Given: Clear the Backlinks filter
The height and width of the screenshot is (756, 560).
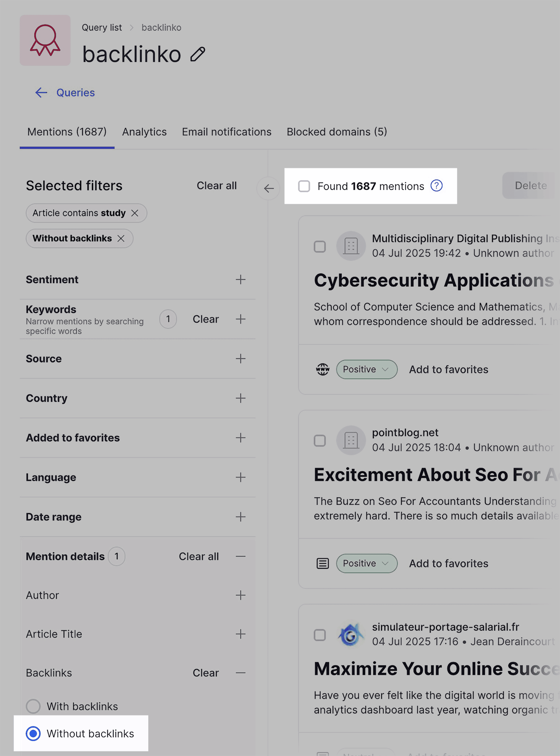Looking at the screenshot, I should coord(206,673).
